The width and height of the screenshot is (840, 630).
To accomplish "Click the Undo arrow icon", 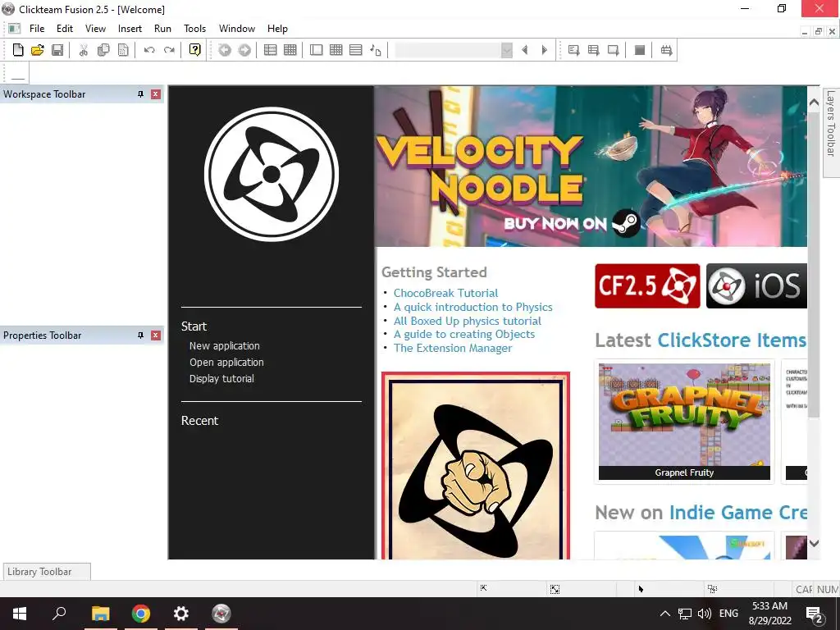I will tap(149, 50).
